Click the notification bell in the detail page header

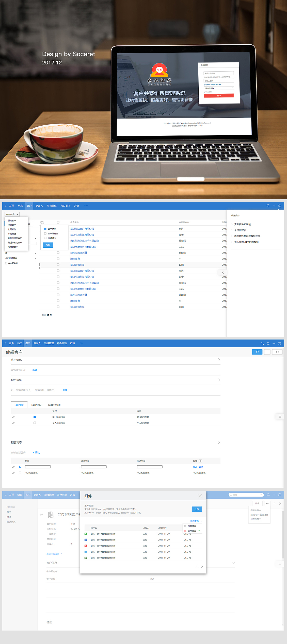click(268, 495)
